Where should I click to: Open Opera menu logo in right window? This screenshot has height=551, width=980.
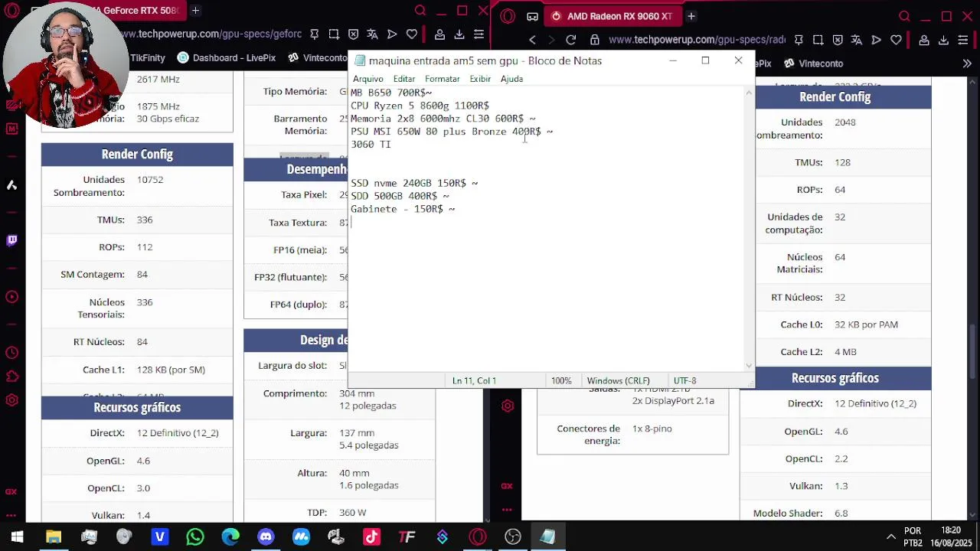[507, 16]
